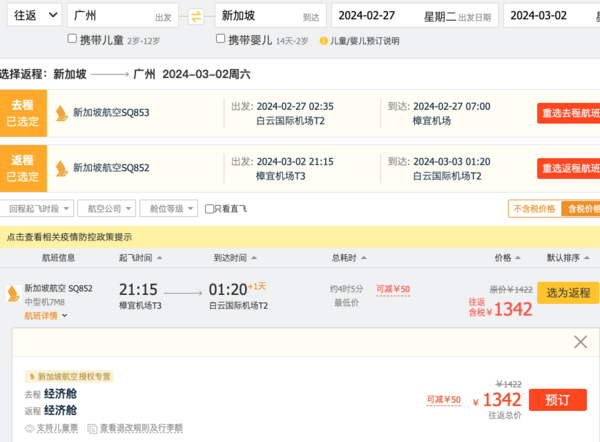Click the 支持儿童票 label
The height and width of the screenshot is (442, 600).
(x=57, y=429)
